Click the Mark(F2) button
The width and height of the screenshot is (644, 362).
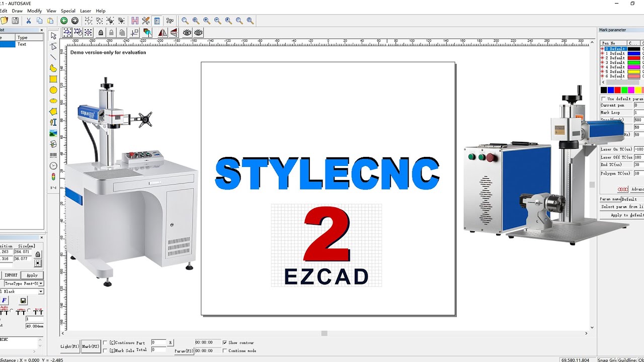pyautogui.click(x=91, y=346)
